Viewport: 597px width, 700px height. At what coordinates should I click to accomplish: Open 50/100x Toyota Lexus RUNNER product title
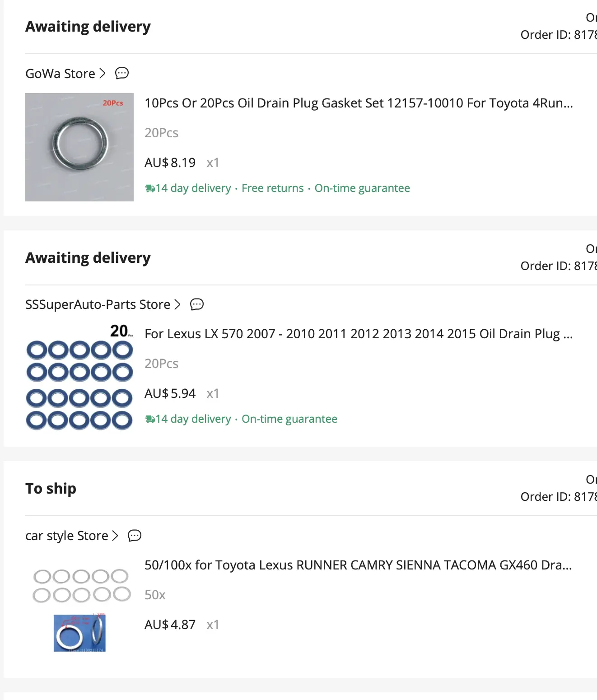click(x=358, y=565)
